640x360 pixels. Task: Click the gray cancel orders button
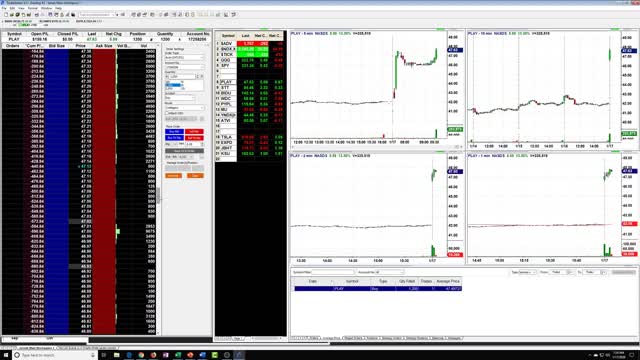click(x=184, y=151)
